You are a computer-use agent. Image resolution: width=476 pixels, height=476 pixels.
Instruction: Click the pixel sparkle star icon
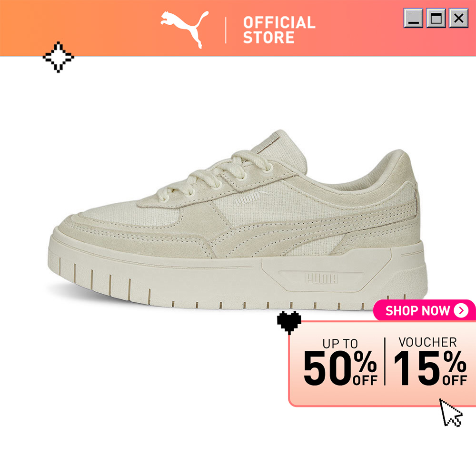(x=58, y=57)
